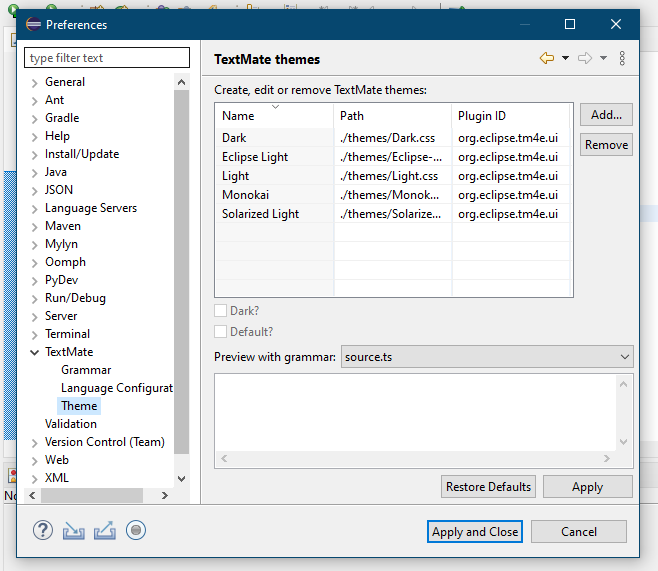Sort themes by the Name column header
The height and width of the screenshot is (571, 658).
click(x=275, y=116)
